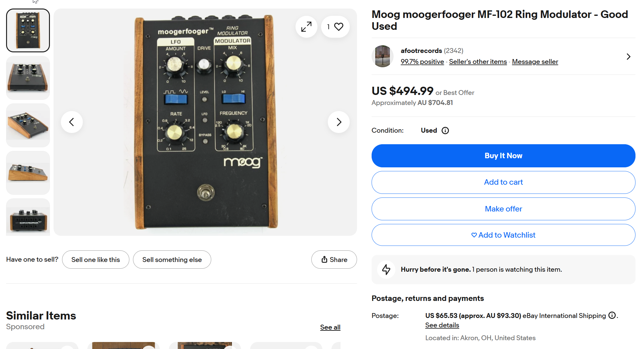Expand seller details chevron arrow

click(x=628, y=57)
